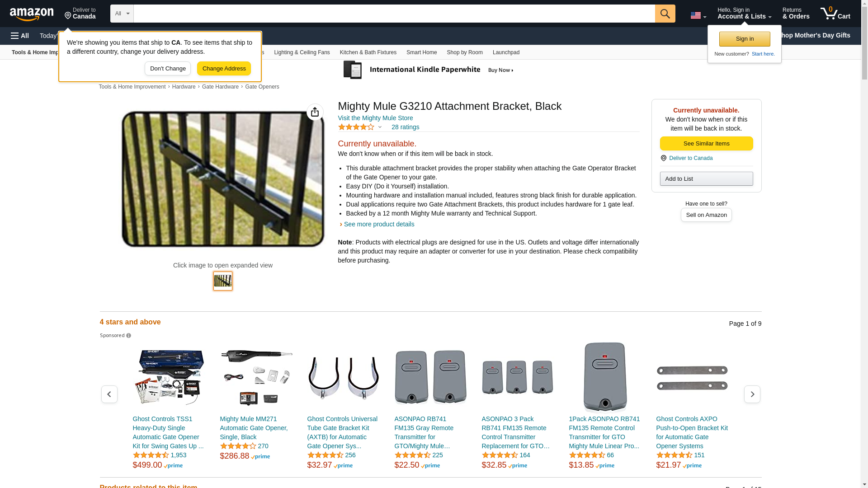
Task: Open Visit the Mighty Mule Store link
Action: (x=375, y=118)
